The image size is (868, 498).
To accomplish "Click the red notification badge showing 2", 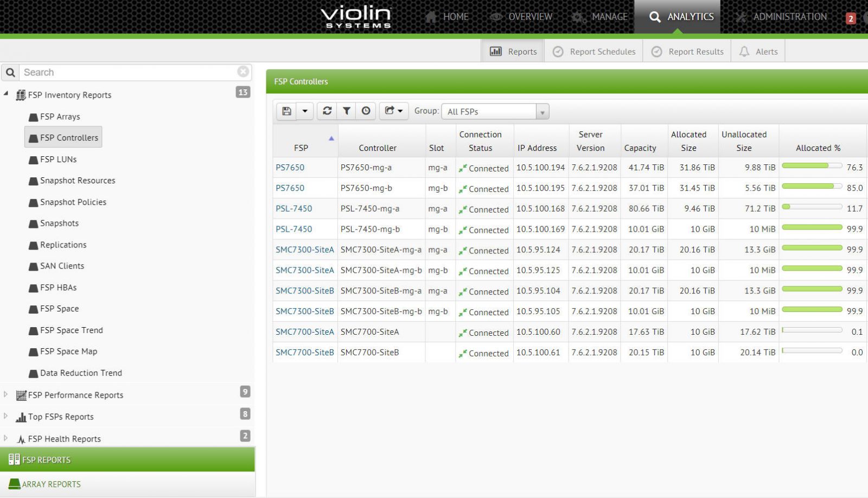I will coord(851,18).
